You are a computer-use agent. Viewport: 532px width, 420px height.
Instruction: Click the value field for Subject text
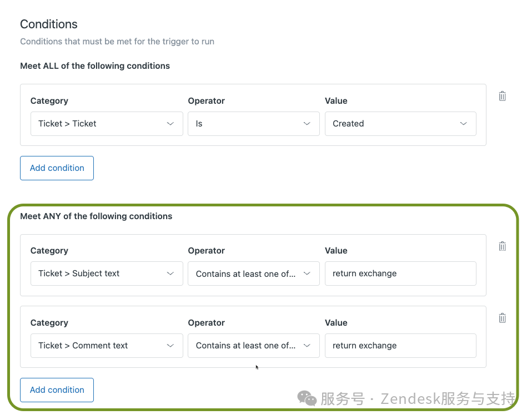[x=400, y=274]
